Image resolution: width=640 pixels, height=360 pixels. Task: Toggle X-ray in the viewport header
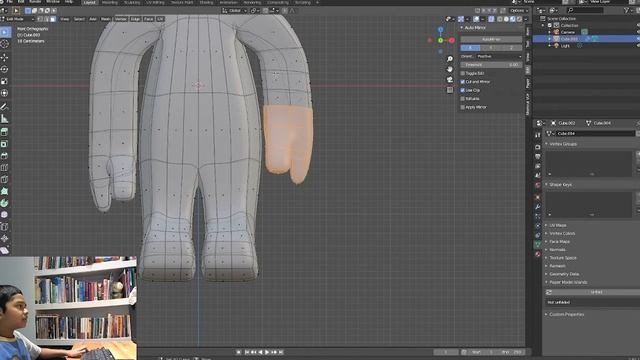pos(491,19)
